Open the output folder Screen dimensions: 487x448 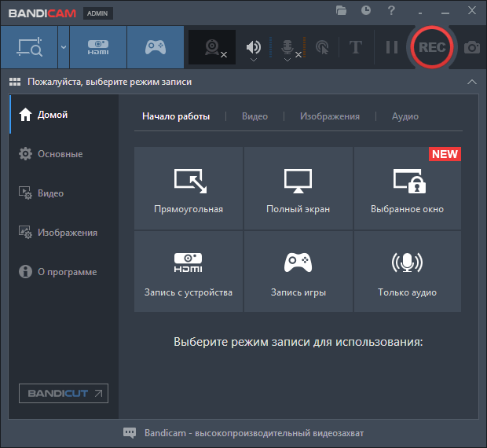click(x=341, y=10)
